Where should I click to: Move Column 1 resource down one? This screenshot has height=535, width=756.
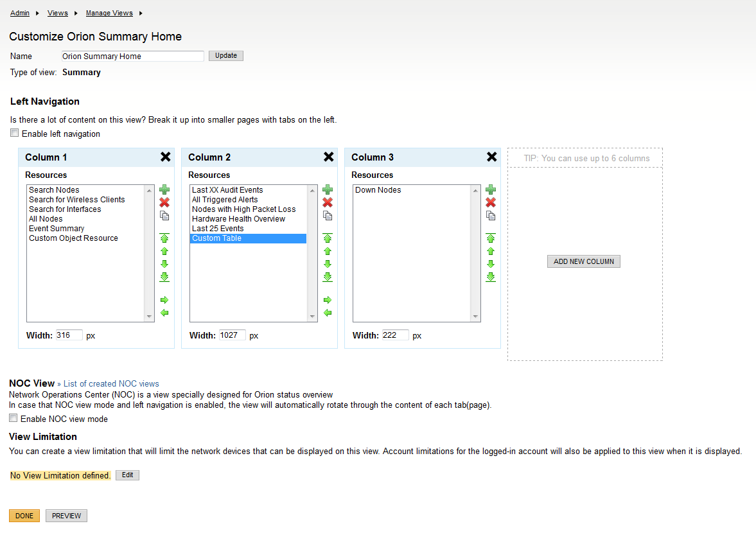coord(164,264)
